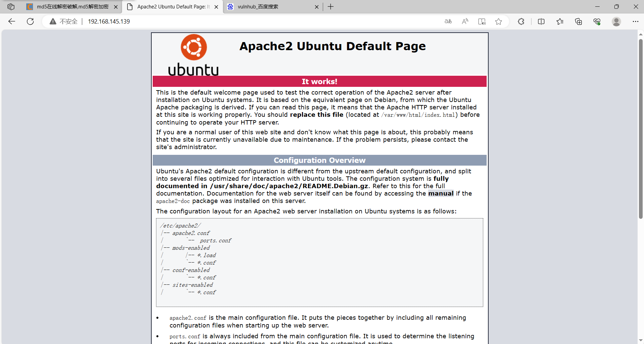Click the "conf-enabled" tree line
Viewport: 644px width, 344px height.
[191, 270]
